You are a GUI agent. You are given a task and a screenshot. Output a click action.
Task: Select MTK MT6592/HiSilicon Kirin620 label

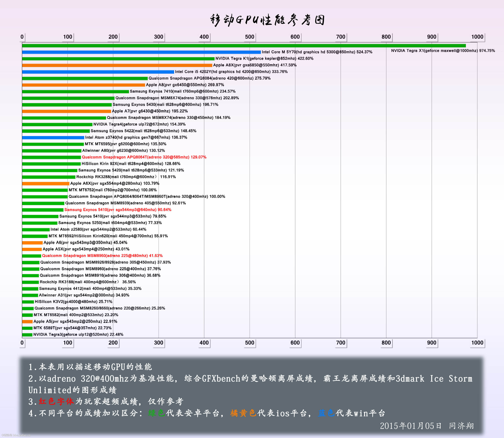click(108, 236)
